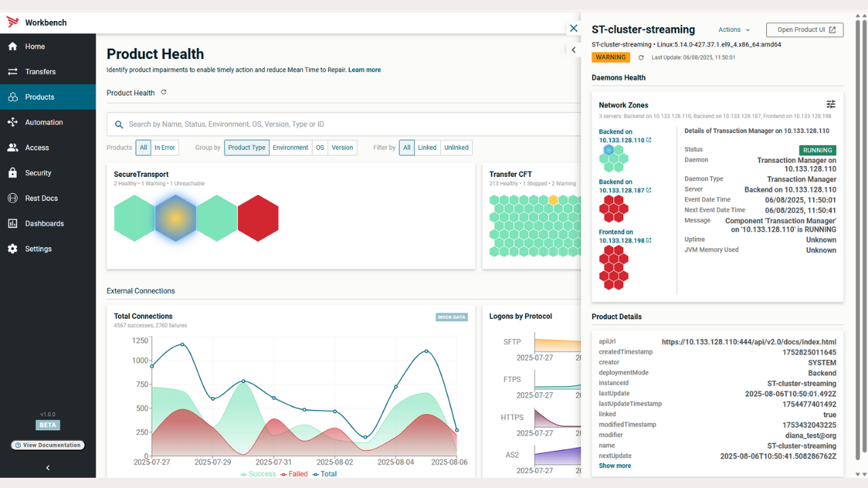The height and width of the screenshot is (488, 868).
Task: Select the In Error toggle
Action: [165, 148]
